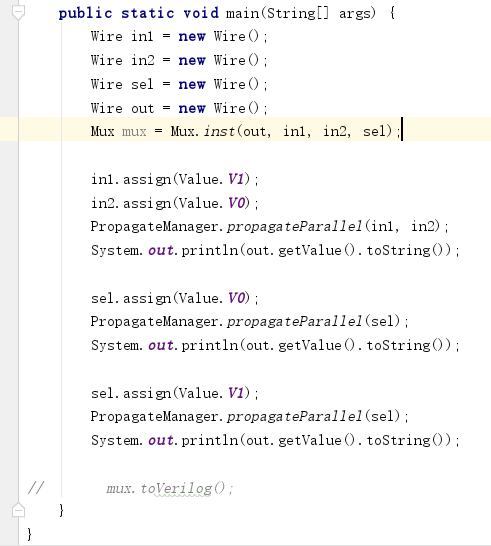Click the commented-out toVerilog call

click(170, 488)
